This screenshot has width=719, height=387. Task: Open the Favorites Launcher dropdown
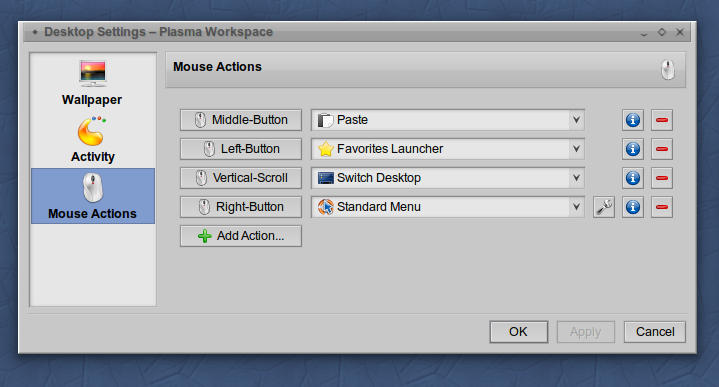click(x=448, y=149)
